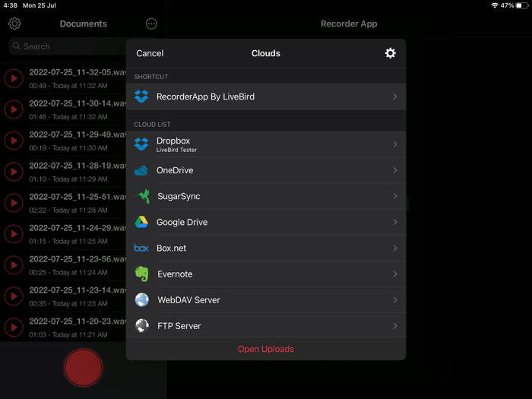Screen dimensions: 532x399
Task: Select file name 2022-07-25_11-25-51.wav
Action: tap(78, 197)
